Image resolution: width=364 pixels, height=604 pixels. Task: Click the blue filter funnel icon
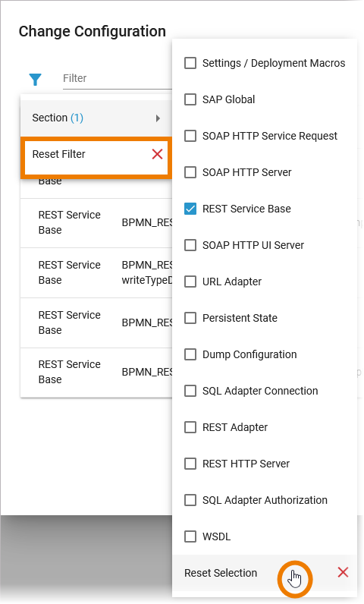click(35, 80)
